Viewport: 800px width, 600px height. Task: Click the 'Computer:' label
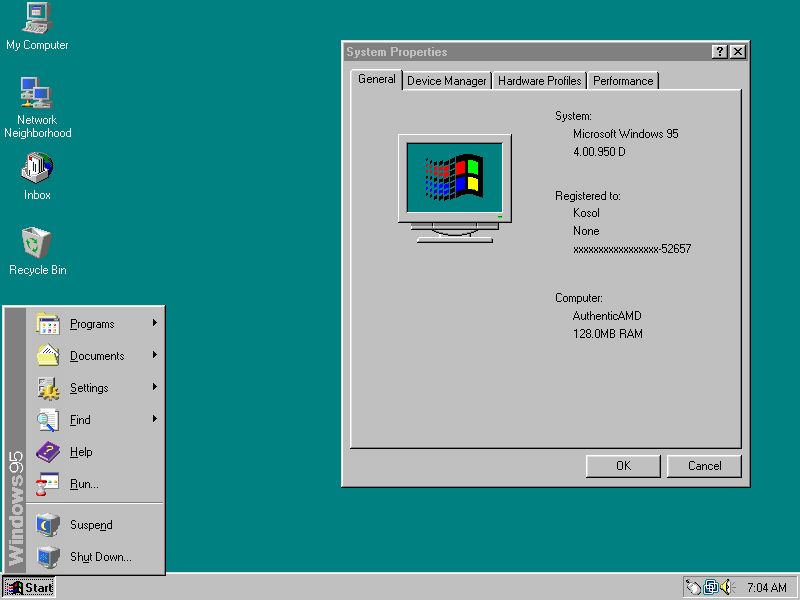point(579,298)
